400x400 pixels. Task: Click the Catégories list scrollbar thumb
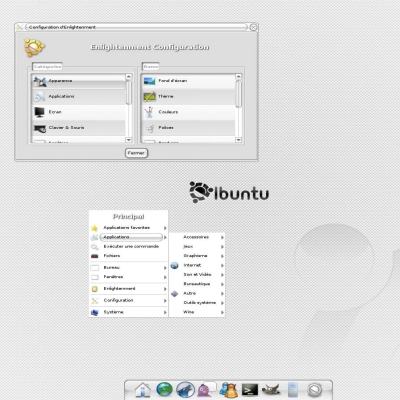(129, 92)
